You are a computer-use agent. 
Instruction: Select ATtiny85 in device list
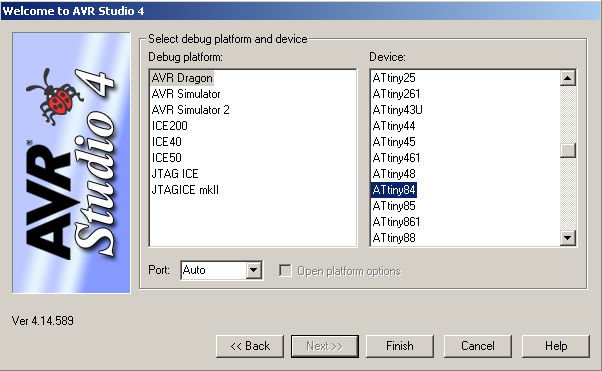click(394, 206)
